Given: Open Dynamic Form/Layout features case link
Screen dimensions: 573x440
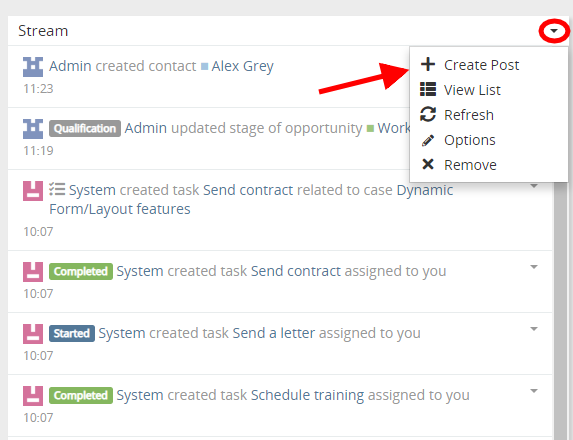Looking at the screenshot, I should [x=251, y=200].
